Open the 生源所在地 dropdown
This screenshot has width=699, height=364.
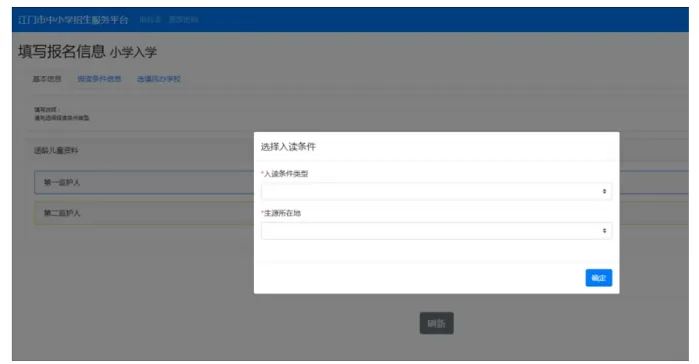[x=436, y=231]
